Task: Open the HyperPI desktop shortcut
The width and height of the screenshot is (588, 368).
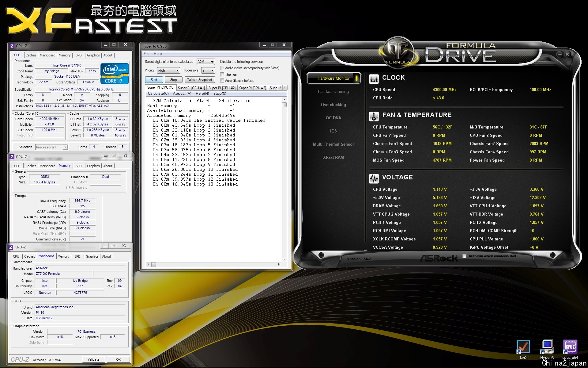Action: tap(547, 349)
